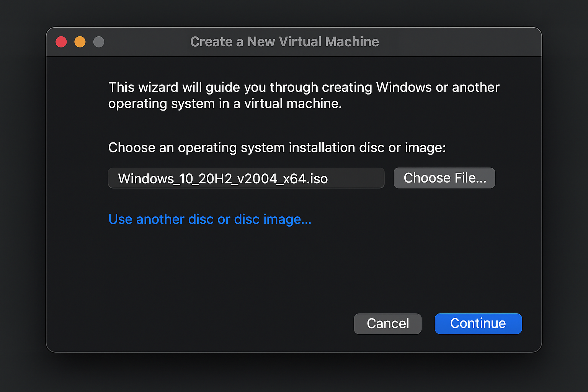Cancel the virtual machine wizard
This screenshot has height=392, width=588.
pos(388,323)
